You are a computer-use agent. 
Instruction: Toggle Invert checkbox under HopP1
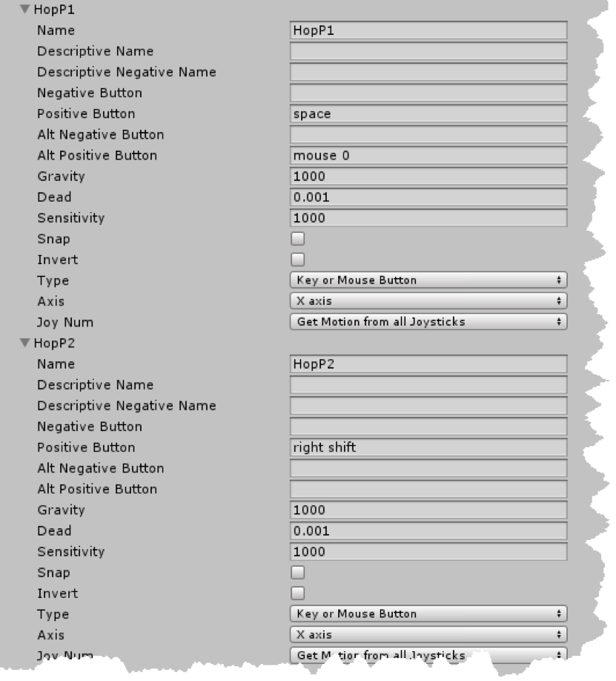click(298, 260)
